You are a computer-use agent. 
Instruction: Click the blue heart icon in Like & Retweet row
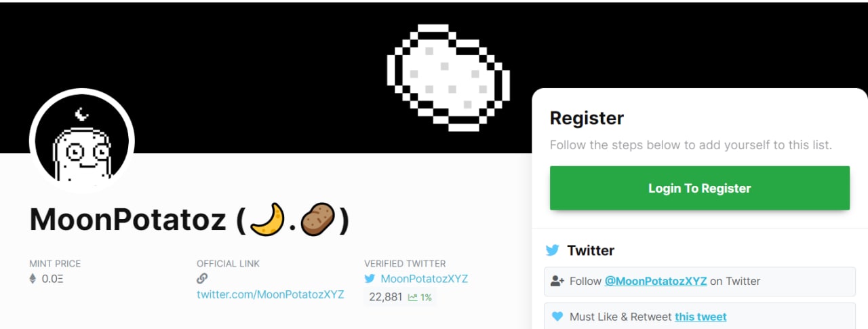click(557, 317)
